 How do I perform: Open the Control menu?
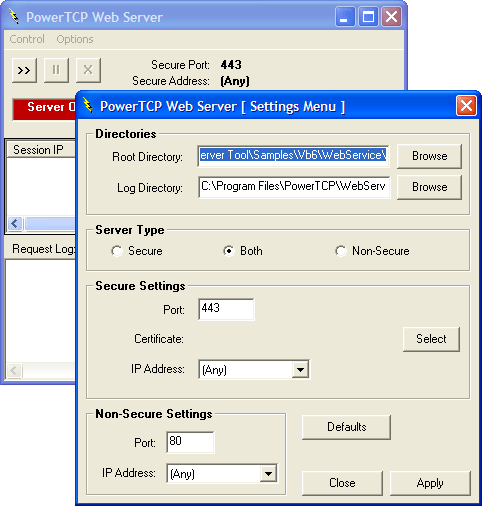(27, 39)
